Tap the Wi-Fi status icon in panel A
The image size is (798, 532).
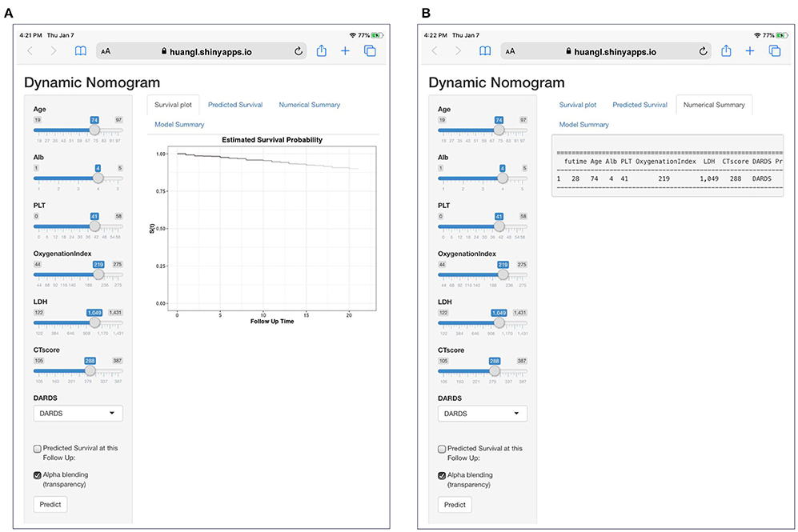353,35
